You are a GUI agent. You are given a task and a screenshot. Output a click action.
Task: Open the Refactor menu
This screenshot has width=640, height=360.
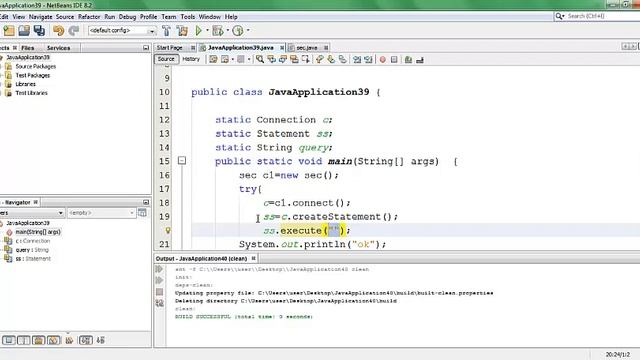tap(89, 17)
